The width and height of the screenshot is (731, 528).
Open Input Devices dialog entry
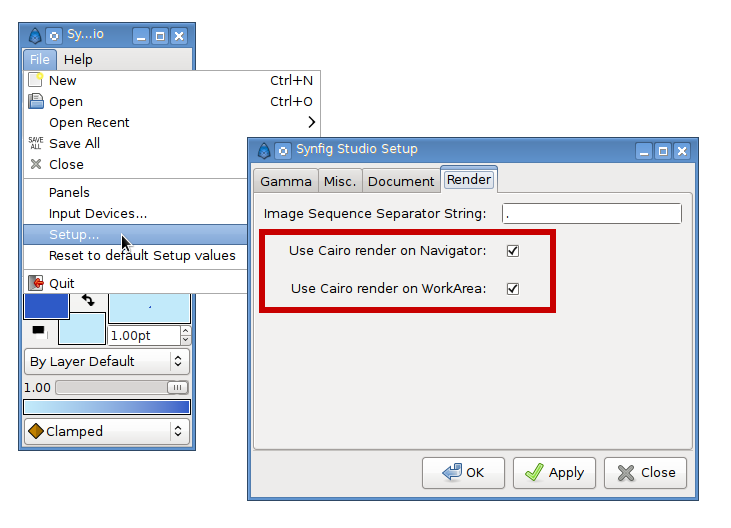click(x=136, y=213)
